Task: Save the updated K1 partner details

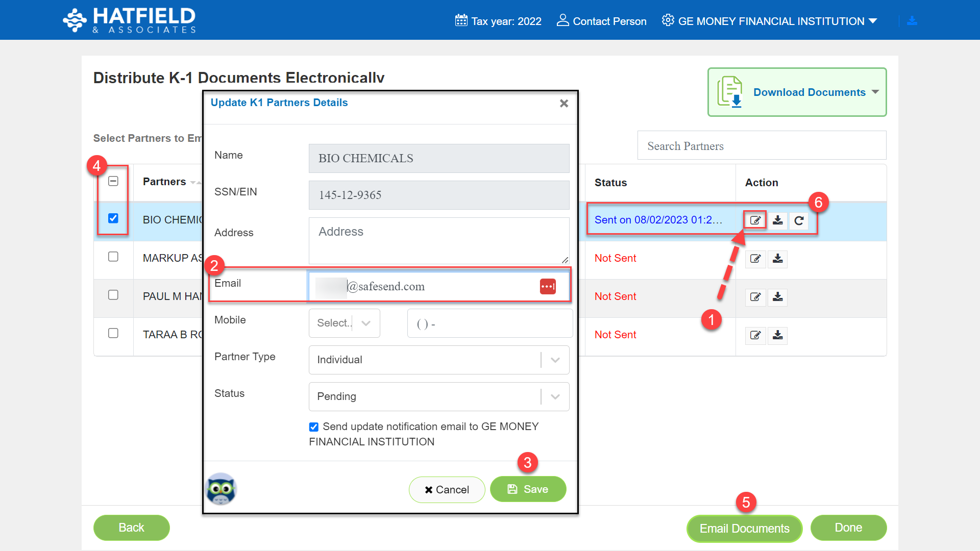Action: pyautogui.click(x=528, y=489)
